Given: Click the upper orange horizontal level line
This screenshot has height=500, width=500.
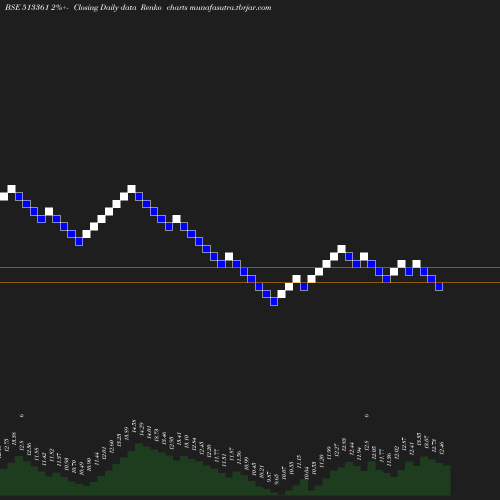Looking at the screenshot, I should click(250, 267).
